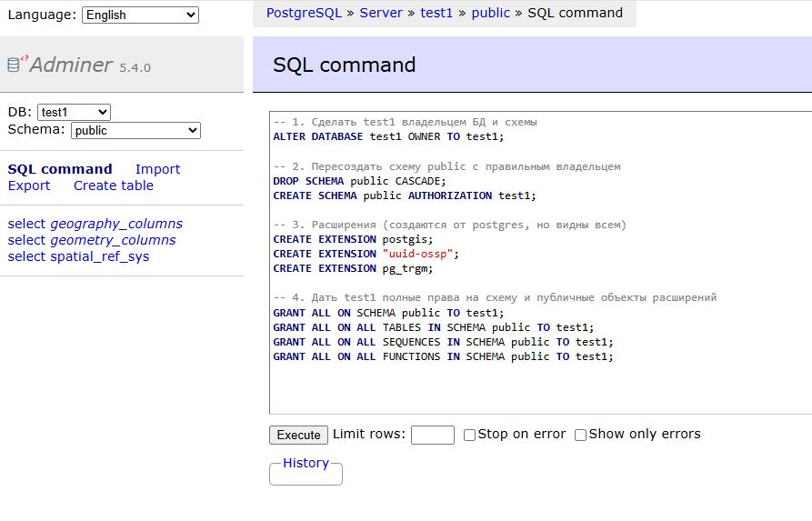The height and width of the screenshot is (521, 812).
Task: Go to test1 database in breadcrumb
Action: coord(436,13)
